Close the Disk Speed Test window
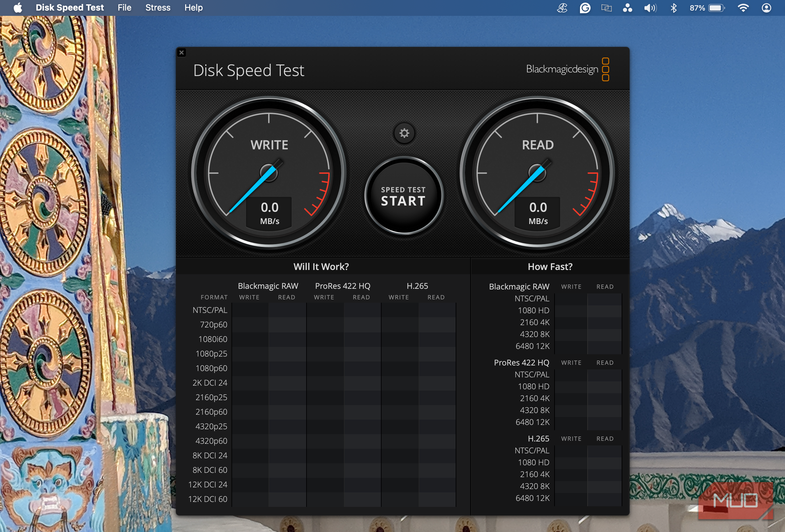The width and height of the screenshot is (785, 532). tap(182, 52)
